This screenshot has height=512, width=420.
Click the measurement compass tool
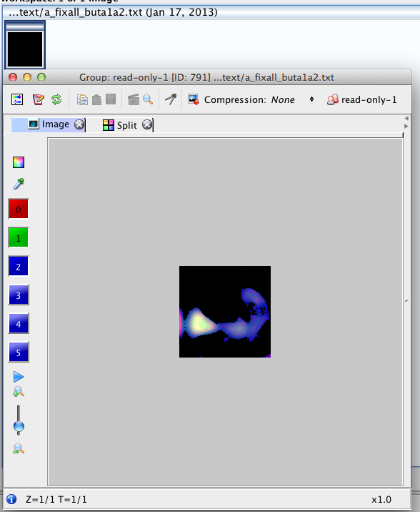point(171,99)
